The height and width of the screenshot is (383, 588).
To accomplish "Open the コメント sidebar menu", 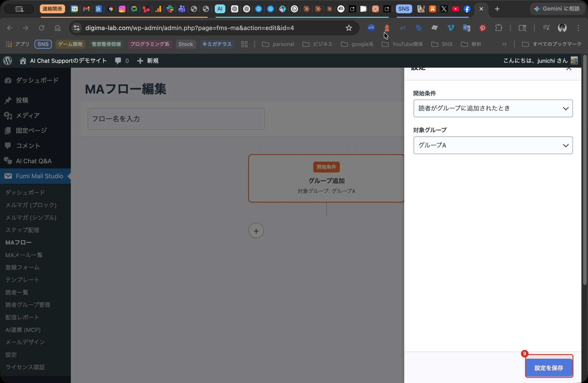I will (35, 145).
